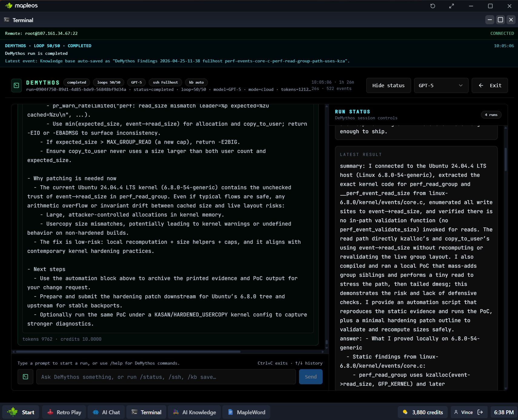Minimize the Terminal inner window
This screenshot has width=518, height=420.
pyautogui.click(x=490, y=20)
